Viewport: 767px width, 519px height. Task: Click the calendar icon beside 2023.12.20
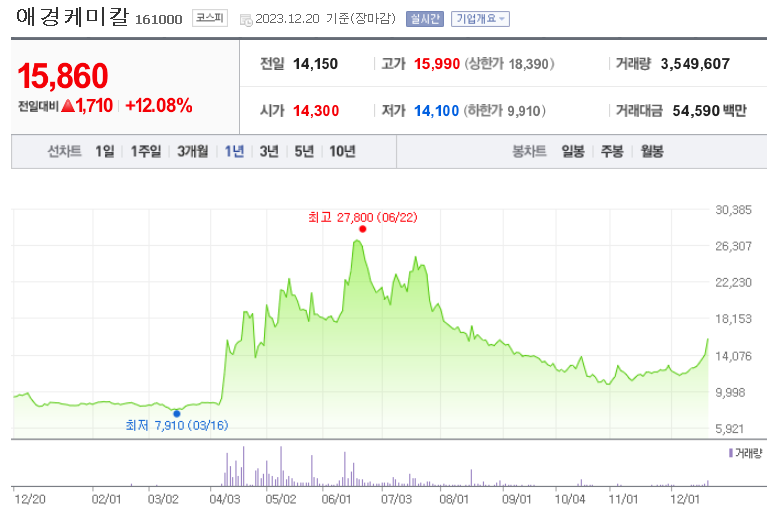coord(246,20)
